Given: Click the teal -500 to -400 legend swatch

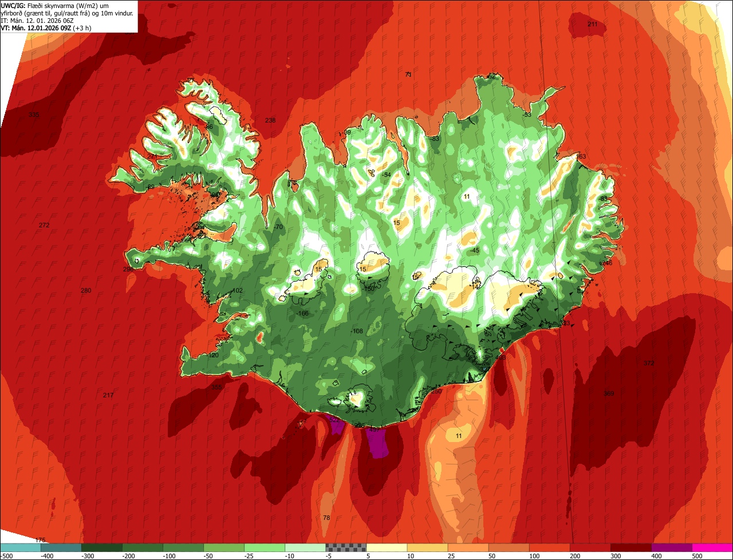Looking at the screenshot, I should pos(21,547).
